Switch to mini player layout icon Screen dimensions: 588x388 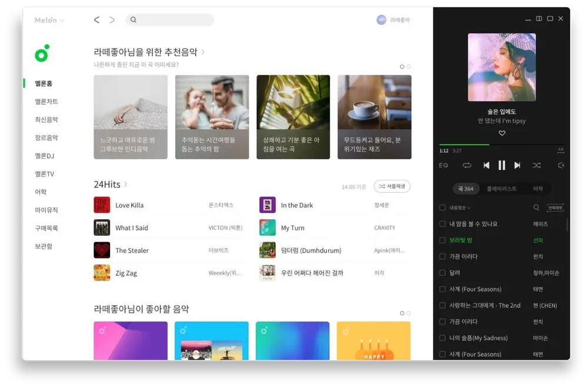(539, 18)
